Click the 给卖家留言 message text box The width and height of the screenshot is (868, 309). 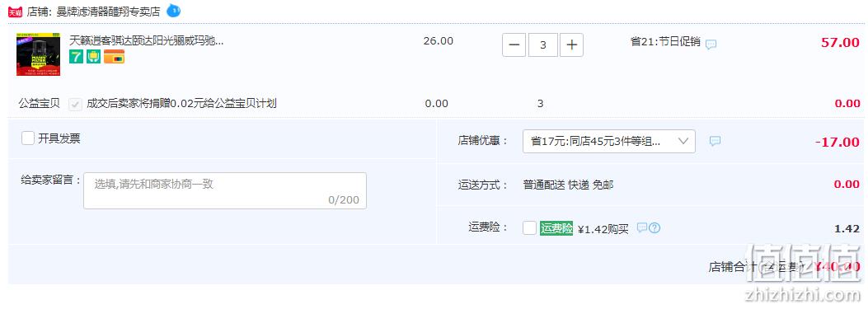point(225,190)
